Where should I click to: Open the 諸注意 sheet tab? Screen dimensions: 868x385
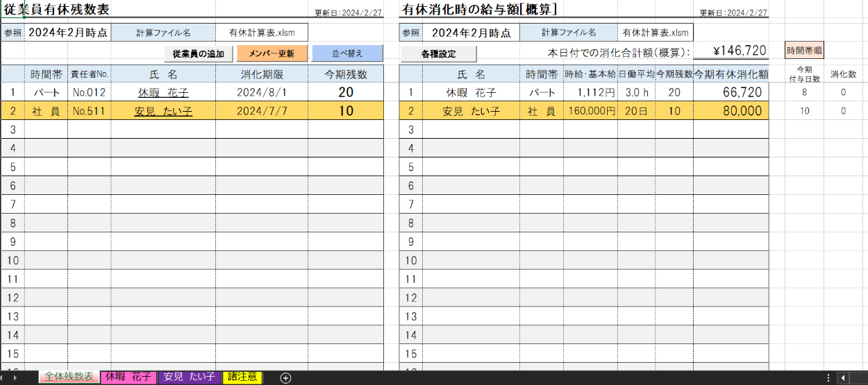pos(242,377)
